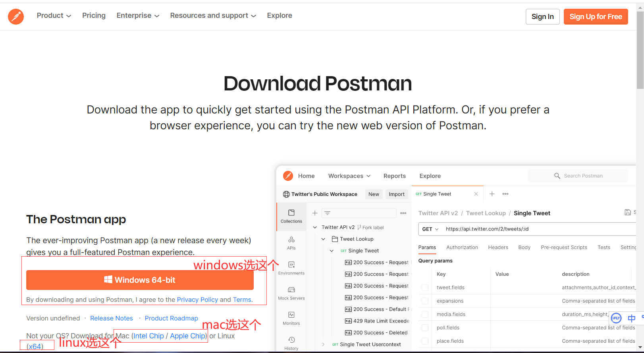
Task: Open the APIs sidebar panel
Action: point(291,243)
